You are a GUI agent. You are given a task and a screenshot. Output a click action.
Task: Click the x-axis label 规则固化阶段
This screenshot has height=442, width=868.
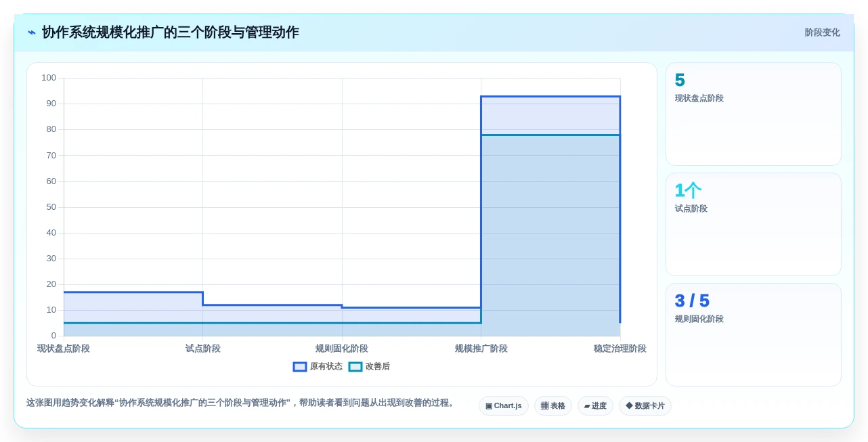pos(342,349)
